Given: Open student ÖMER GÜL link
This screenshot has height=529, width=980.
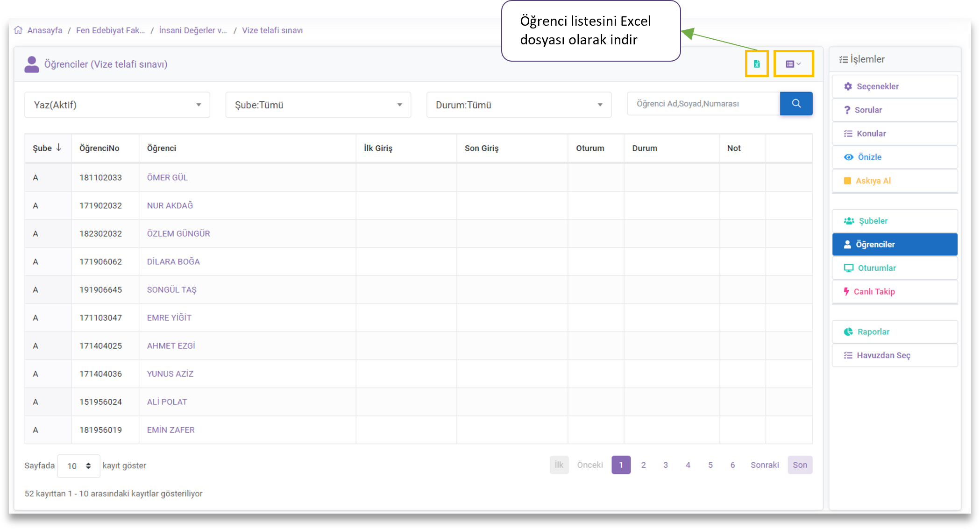Looking at the screenshot, I should coord(167,178).
